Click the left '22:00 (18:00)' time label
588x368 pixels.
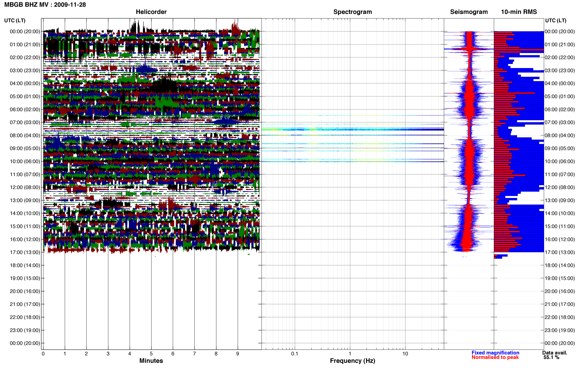pyautogui.click(x=25, y=317)
